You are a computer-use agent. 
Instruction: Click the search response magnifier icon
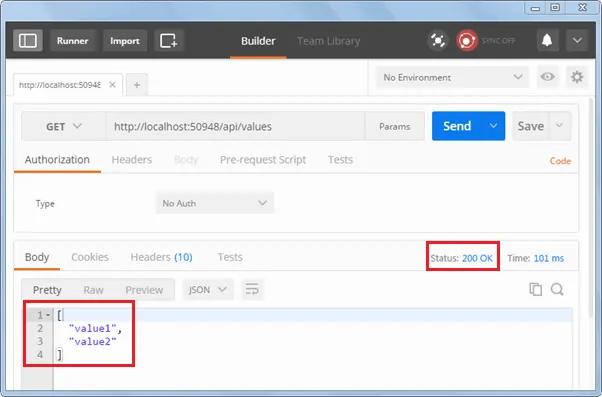pyautogui.click(x=557, y=289)
